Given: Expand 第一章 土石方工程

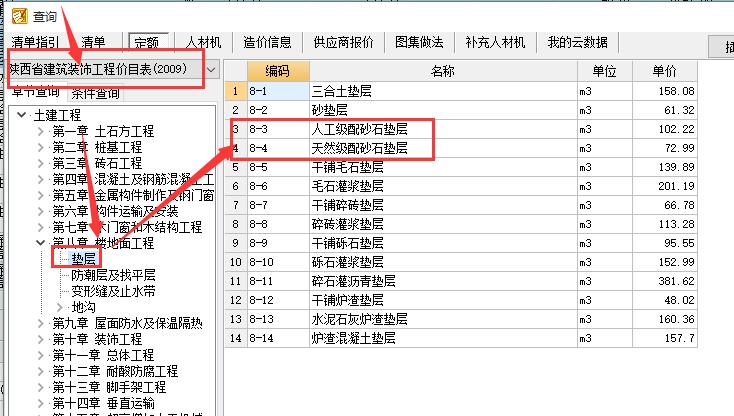Looking at the screenshot, I should pyautogui.click(x=40, y=131).
